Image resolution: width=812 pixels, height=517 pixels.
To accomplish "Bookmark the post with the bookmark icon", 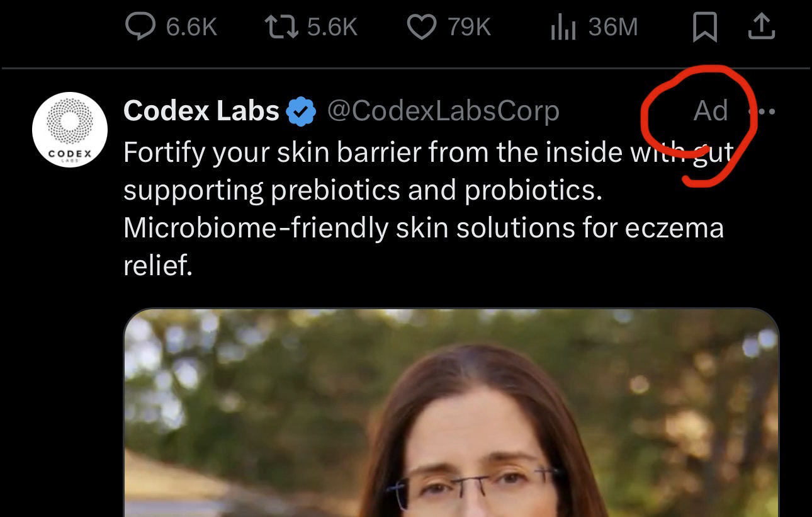I will click(x=704, y=28).
